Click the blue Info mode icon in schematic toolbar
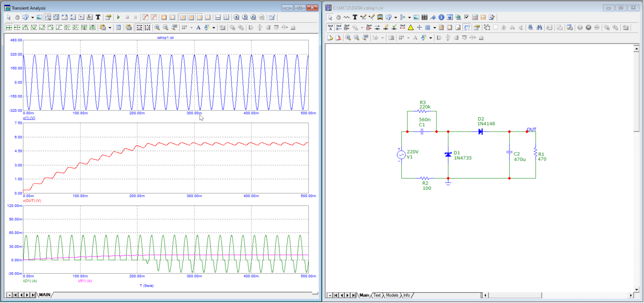644x303 pixels. tap(441, 17)
